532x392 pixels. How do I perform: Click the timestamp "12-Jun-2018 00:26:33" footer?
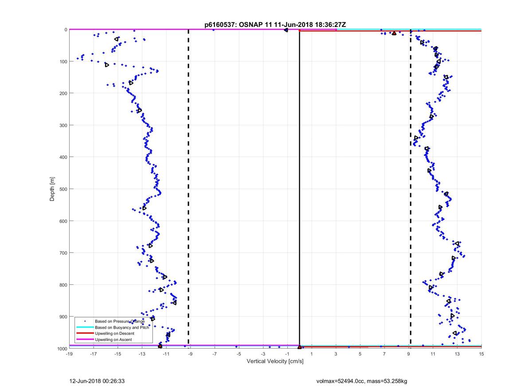[x=97, y=380]
